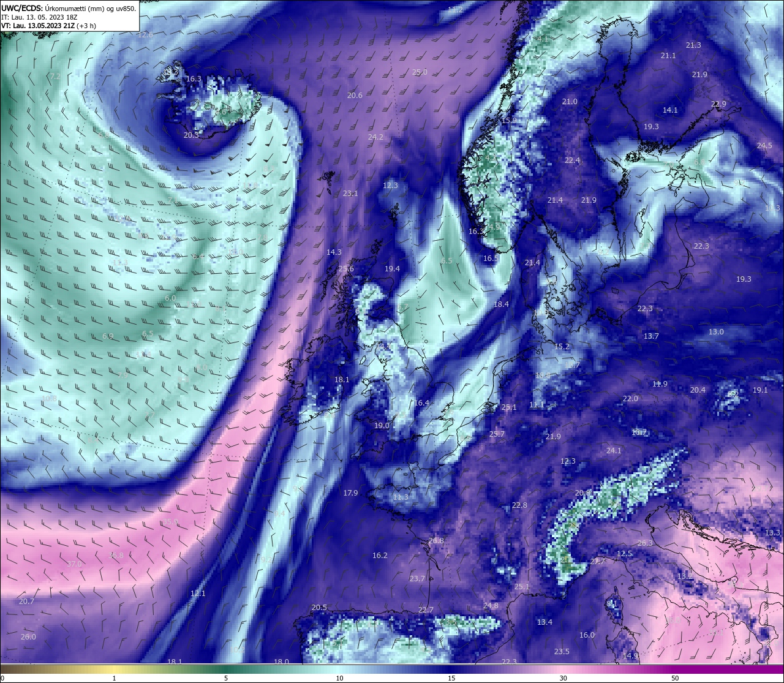784x683 pixels.
Task: Click the map value 12.5
Action: [624, 554]
